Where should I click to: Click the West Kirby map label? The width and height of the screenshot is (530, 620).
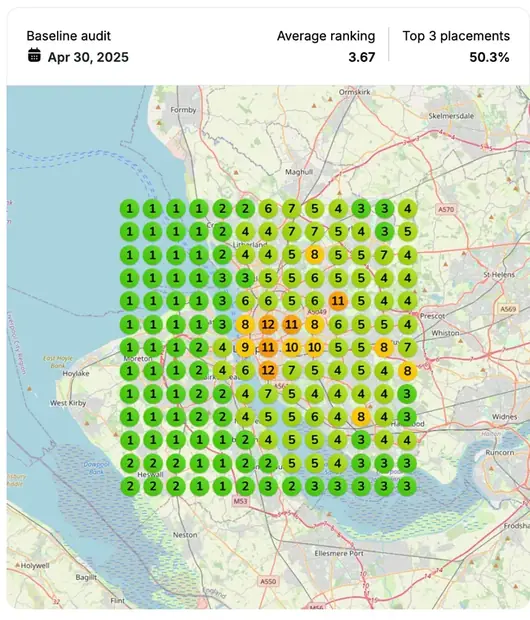68,403
